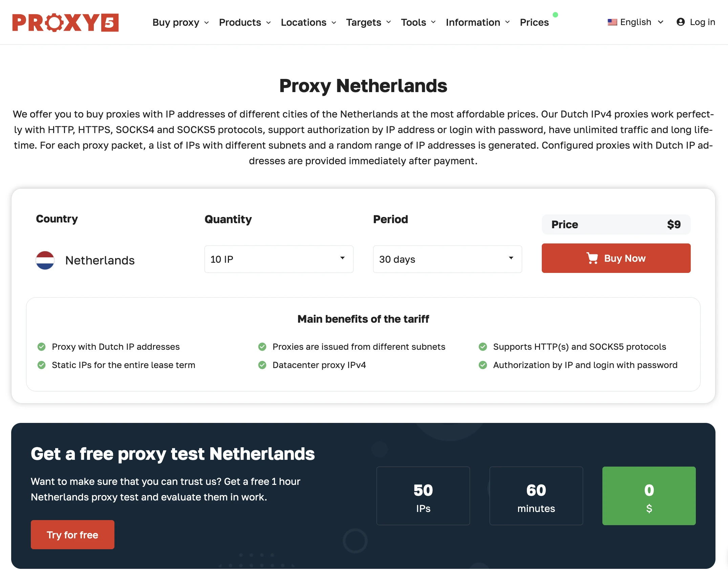Viewport: 728px width, 579px height.
Task: Click the user account icon beside Log in
Action: [681, 22]
